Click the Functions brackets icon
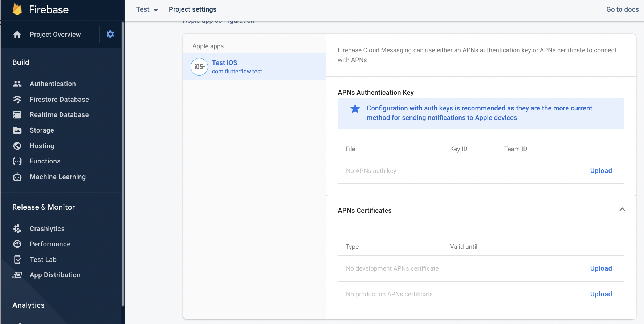644x324 pixels. pos(17,161)
